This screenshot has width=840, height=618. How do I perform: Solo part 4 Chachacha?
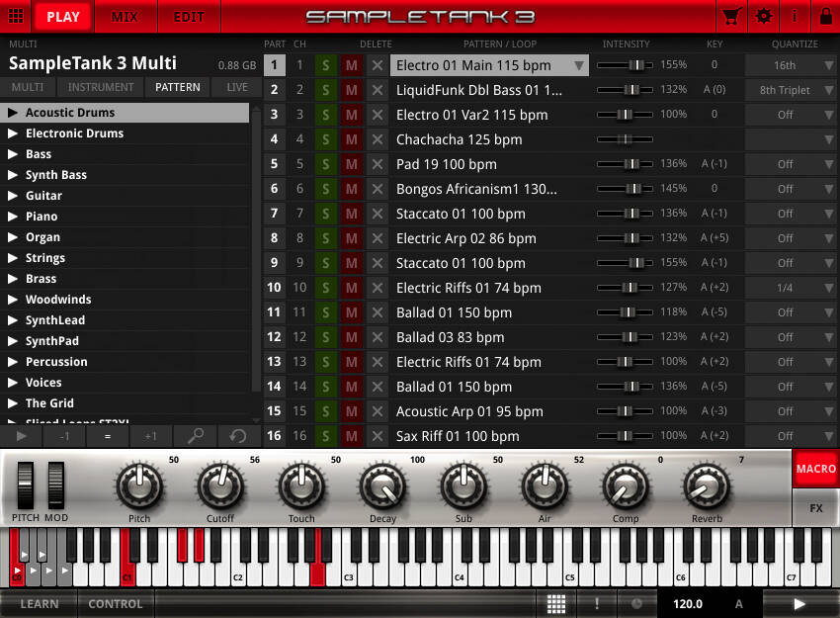pyautogui.click(x=326, y=139)
